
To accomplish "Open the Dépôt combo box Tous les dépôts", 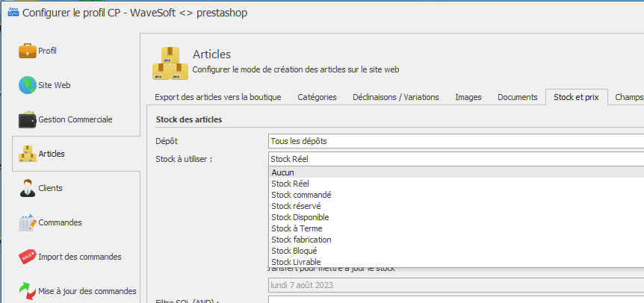I will tap(456, 141).
